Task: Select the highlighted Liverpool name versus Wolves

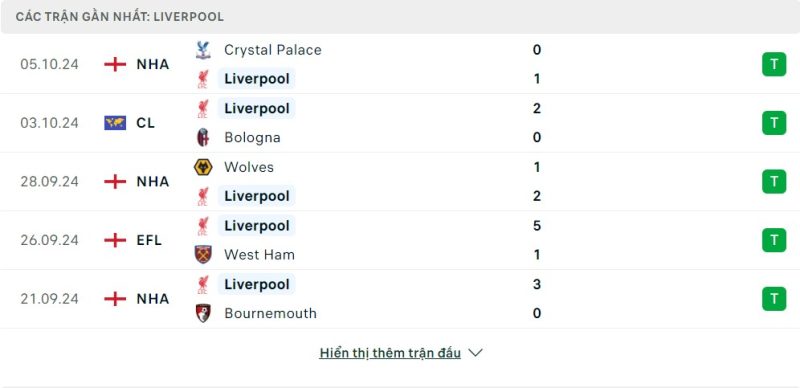Action: tap(257, 196)
